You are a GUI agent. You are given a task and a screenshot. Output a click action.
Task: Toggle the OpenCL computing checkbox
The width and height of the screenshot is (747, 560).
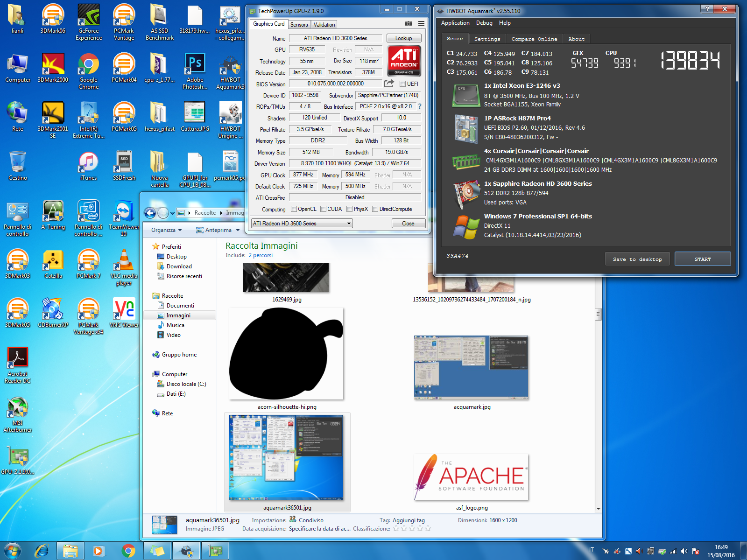(294, 209)
